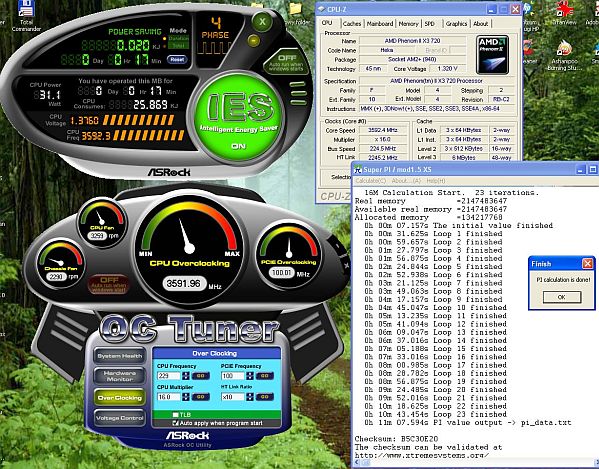Click the big green IES Intelligent Energy Saver button
599x469 pixels.
click(238, 116)
